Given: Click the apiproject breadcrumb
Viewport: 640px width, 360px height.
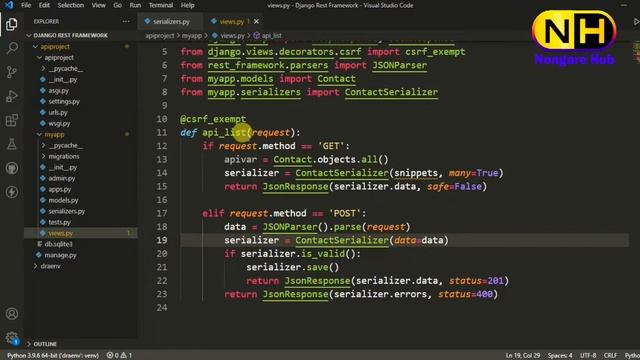Looking at the screenshot, I should pos(160,36).
